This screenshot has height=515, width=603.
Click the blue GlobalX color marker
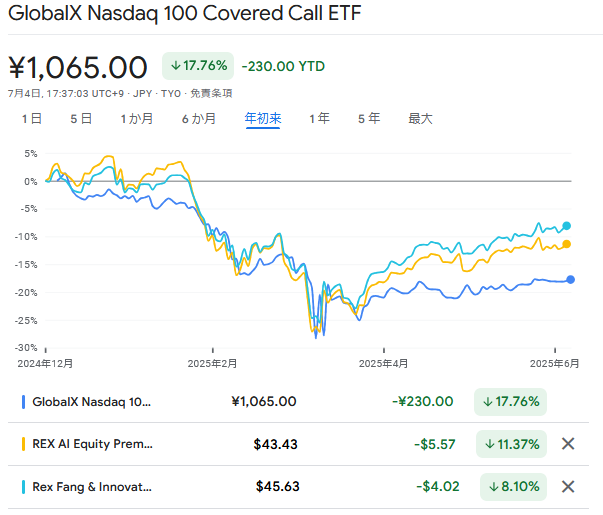23,402
